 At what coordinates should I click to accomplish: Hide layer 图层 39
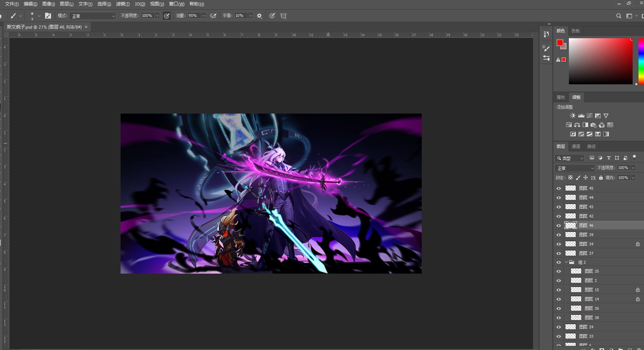(559, 235)
